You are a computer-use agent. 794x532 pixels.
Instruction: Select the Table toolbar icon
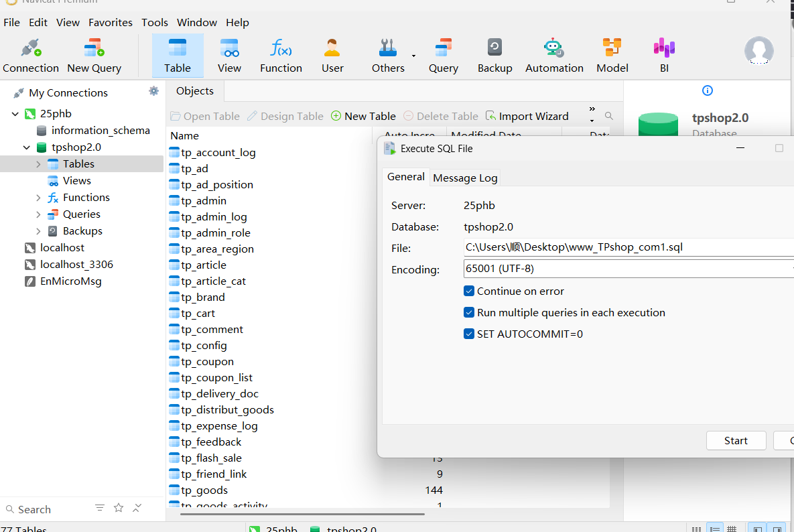click(178, 56)
